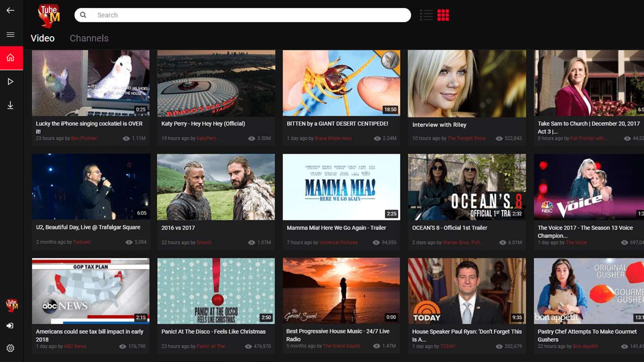Open the Interview with Riley thumbnail
This screenshot has width=644, height=362.
point(467,84)
